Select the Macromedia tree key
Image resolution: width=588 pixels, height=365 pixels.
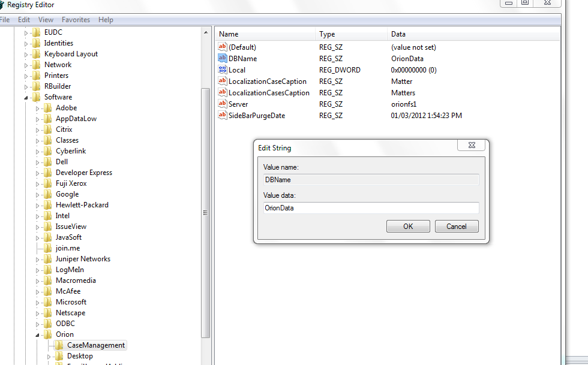click(76, 280)
